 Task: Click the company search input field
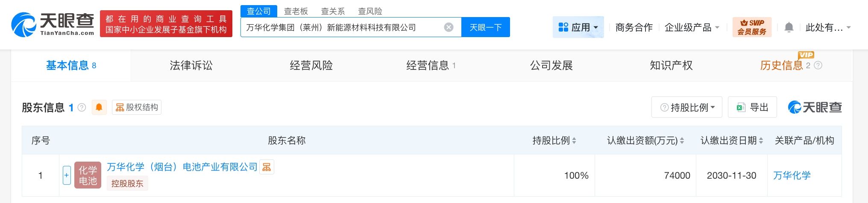(342, 27)
